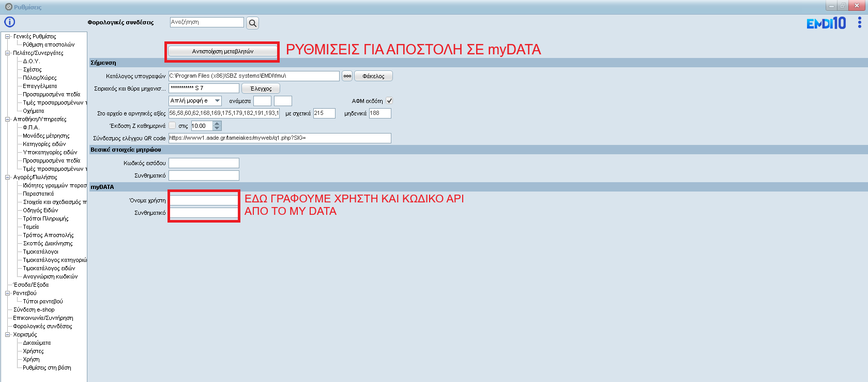This screenshot has height=382, width=868.
Task: Select Ρύθμιση αποστολών in the tree
Action: 49,45
